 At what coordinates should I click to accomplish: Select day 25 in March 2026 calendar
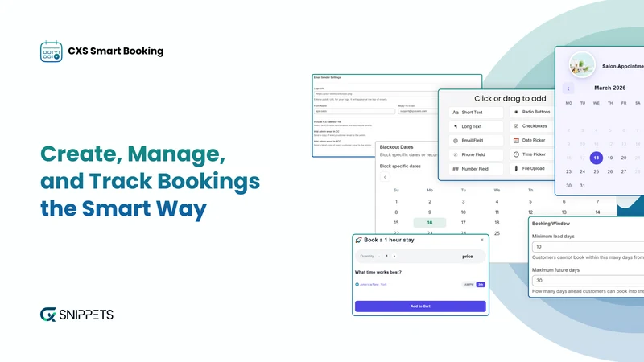(x=596, y=171)
